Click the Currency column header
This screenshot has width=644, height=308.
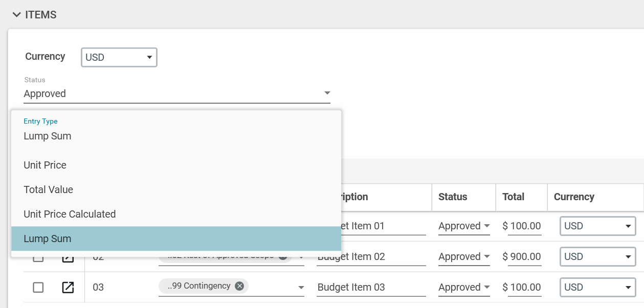574,197
